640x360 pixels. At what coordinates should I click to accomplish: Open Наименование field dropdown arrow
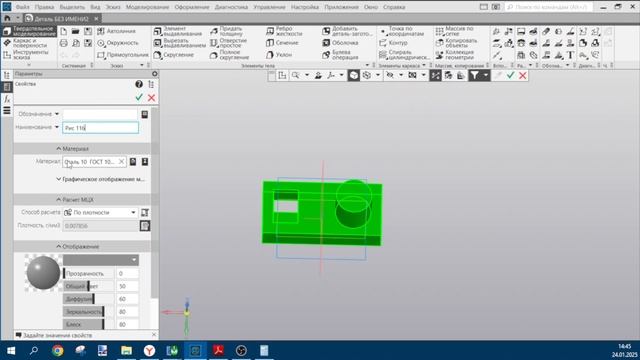click(57, 127)
